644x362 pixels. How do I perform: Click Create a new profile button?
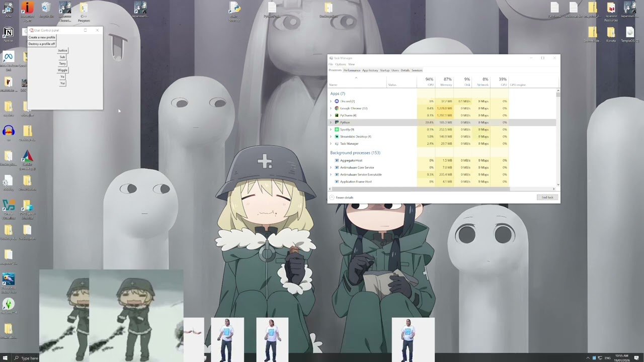point(42,37)
